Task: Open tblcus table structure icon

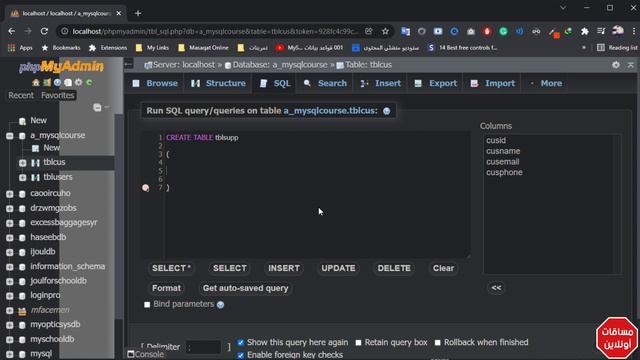Action: (36, 162)
